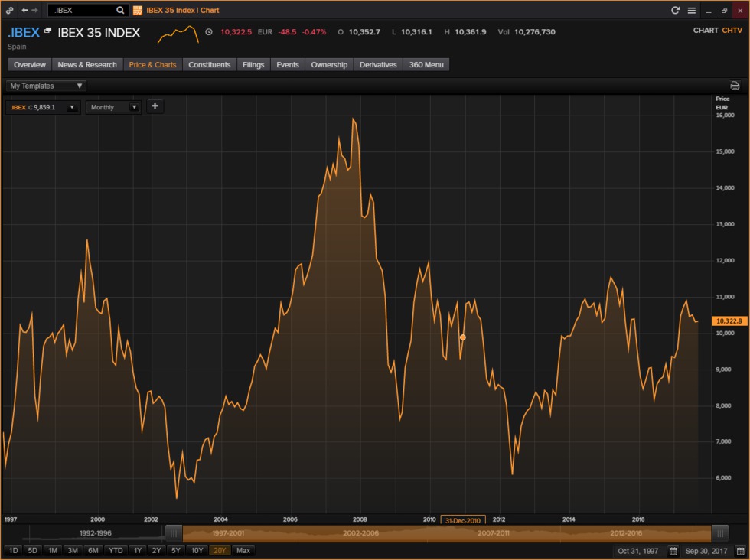Screen dimensions: 750x560
Task: Switch to Overview tab
Action: pyautogui.click(x=30, y=64)
